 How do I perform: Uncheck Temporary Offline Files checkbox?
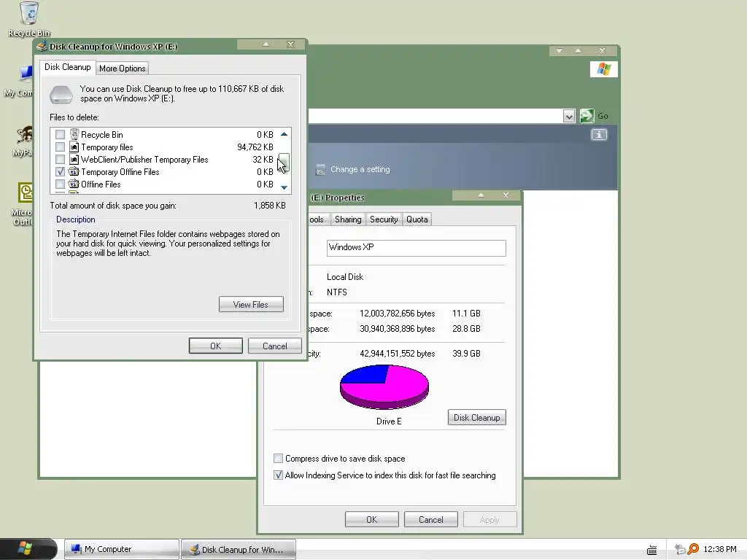[60, 172]
